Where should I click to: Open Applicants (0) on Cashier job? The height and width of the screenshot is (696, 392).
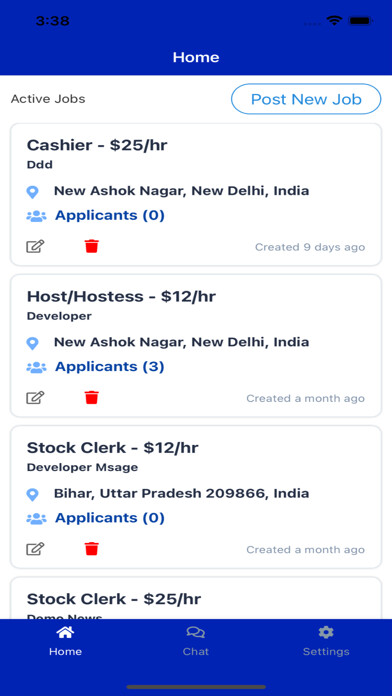click(x=110, y=215)
